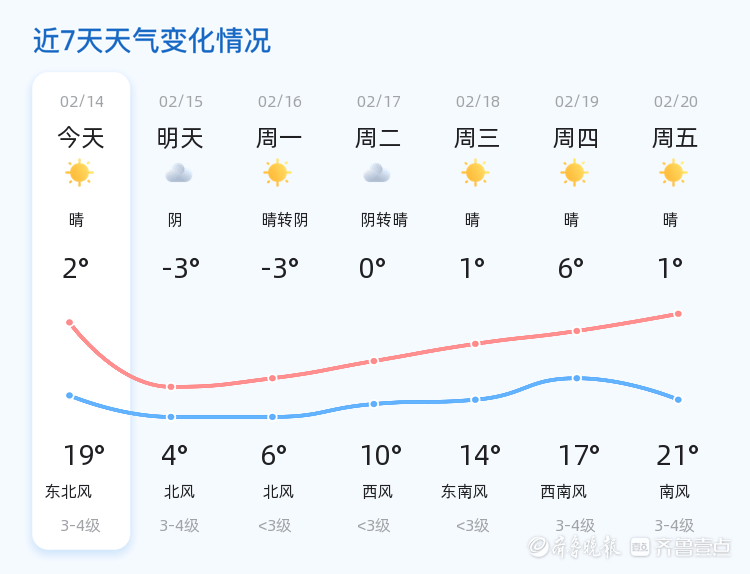Click the 阴转晴 weather description
This screenshot has height=574, width=750.
(x=384, y=220)
